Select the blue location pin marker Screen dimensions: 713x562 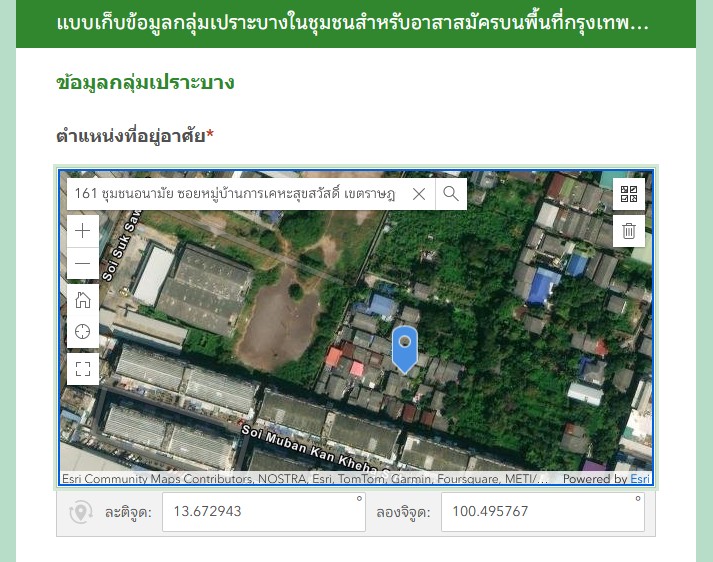click(404, 346)
